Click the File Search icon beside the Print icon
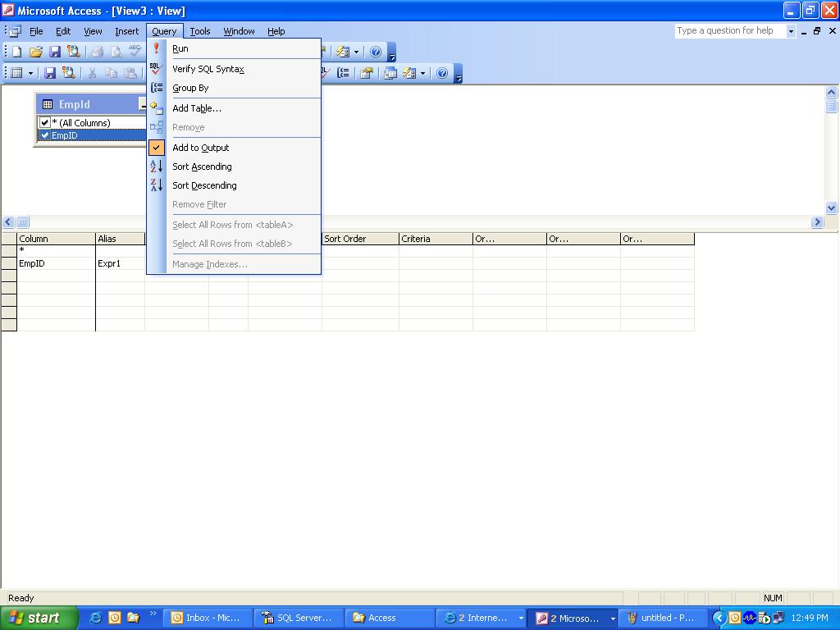The width and height of the screenshot is (840, 630). 73,52
